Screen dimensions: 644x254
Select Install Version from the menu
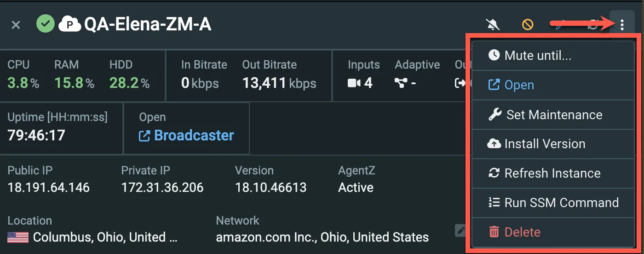click(553, 144)
